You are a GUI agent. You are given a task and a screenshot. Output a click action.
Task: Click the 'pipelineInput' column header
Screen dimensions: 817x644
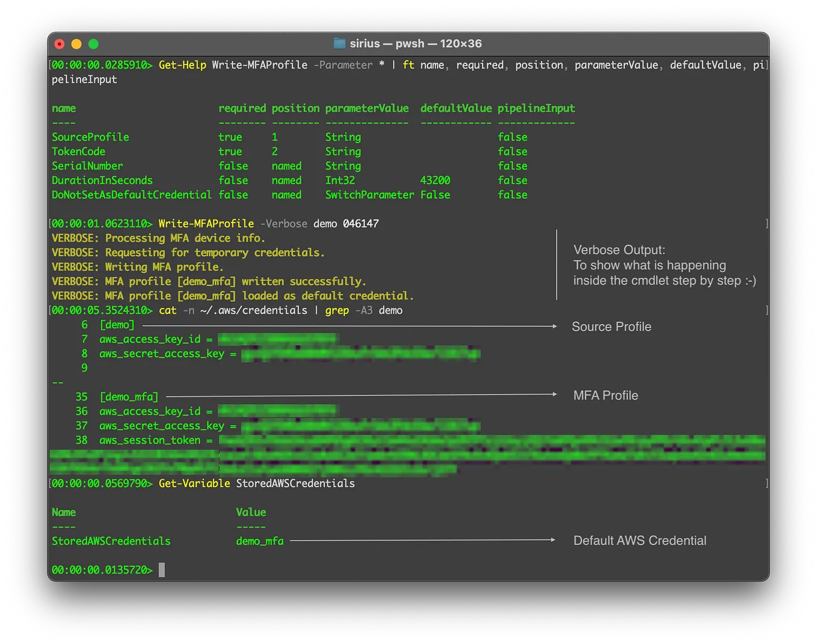(536, 108)
